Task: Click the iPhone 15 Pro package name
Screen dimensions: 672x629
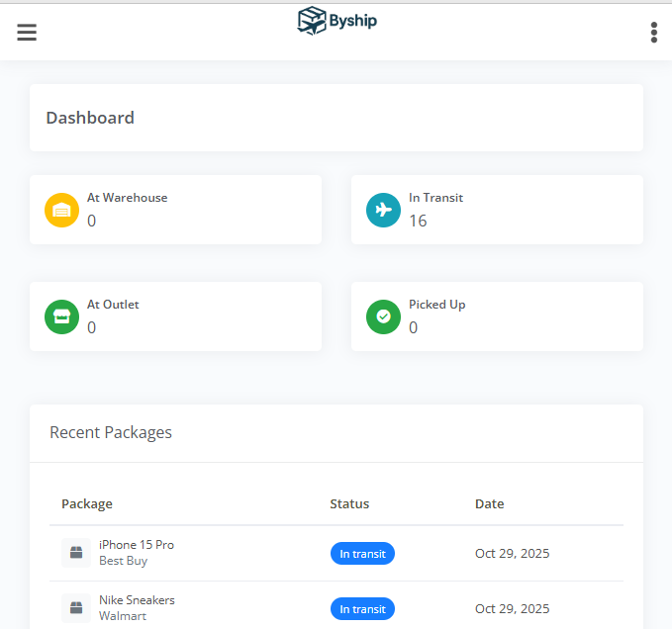Action: (x=137, y=545)
